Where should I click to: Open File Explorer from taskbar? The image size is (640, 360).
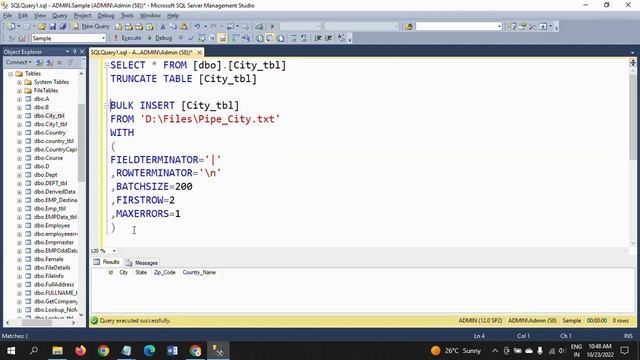[x=57, y=351]
